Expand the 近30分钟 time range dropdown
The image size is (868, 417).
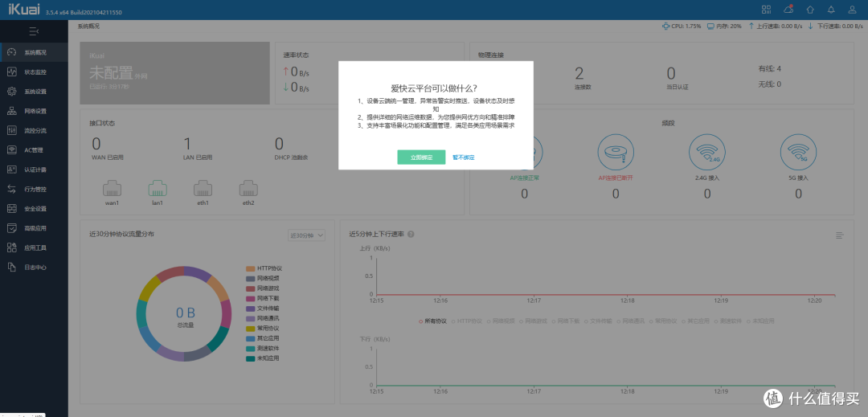(x=307, y=235)
